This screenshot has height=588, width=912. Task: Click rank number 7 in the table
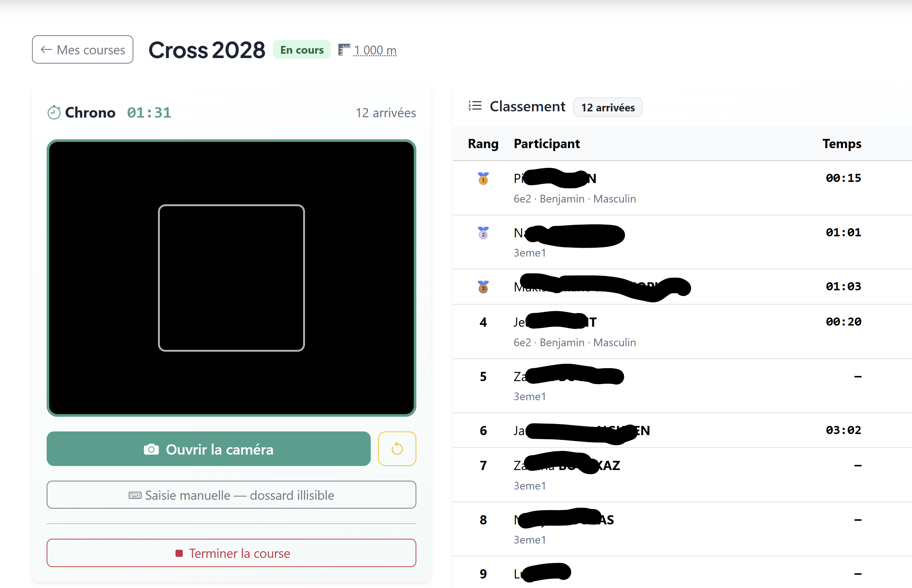point(483,466)
